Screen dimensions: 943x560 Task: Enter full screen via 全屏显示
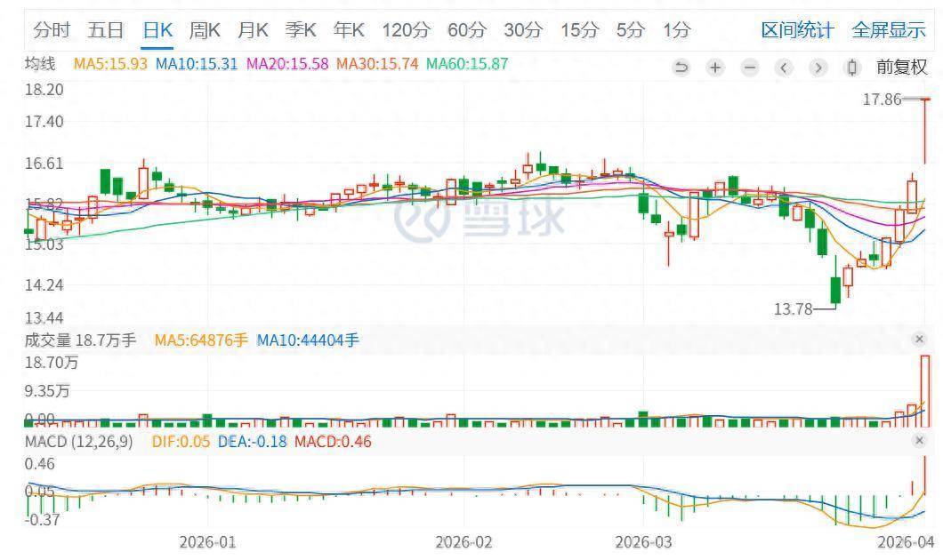(889, 30)
